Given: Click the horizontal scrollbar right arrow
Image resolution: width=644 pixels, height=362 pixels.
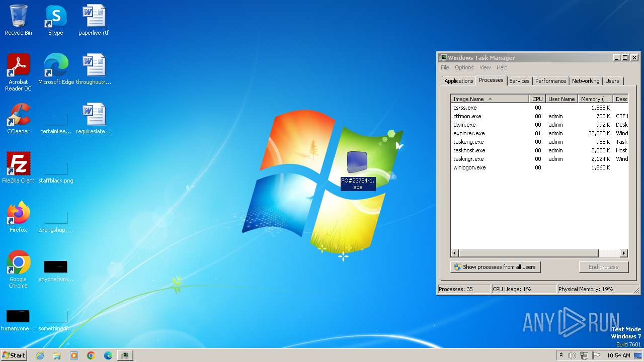Looking at the screenshot, I should click(x=624, y=253).
